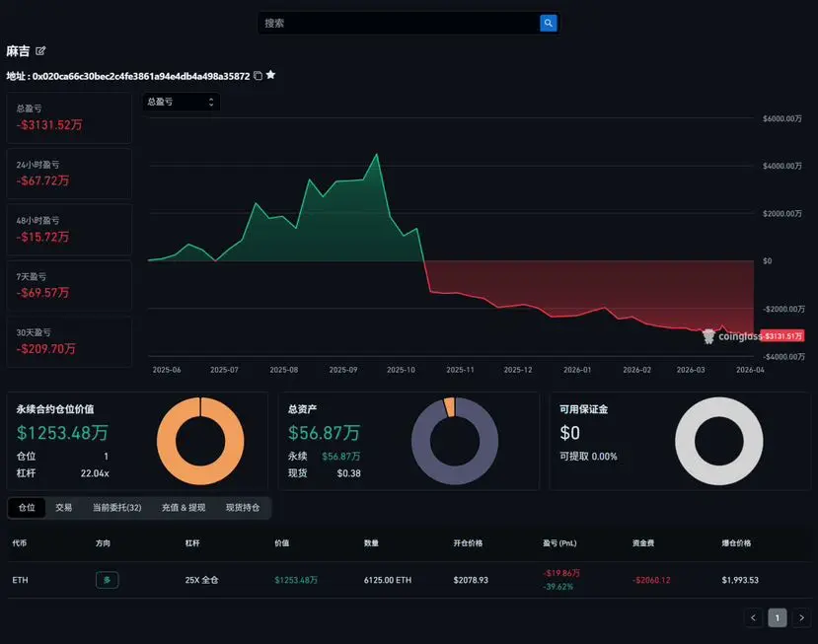Select the 24小时盈亏 -$67.72万 card
This screenshot has height=644, width=818.
tap(69, 174)
